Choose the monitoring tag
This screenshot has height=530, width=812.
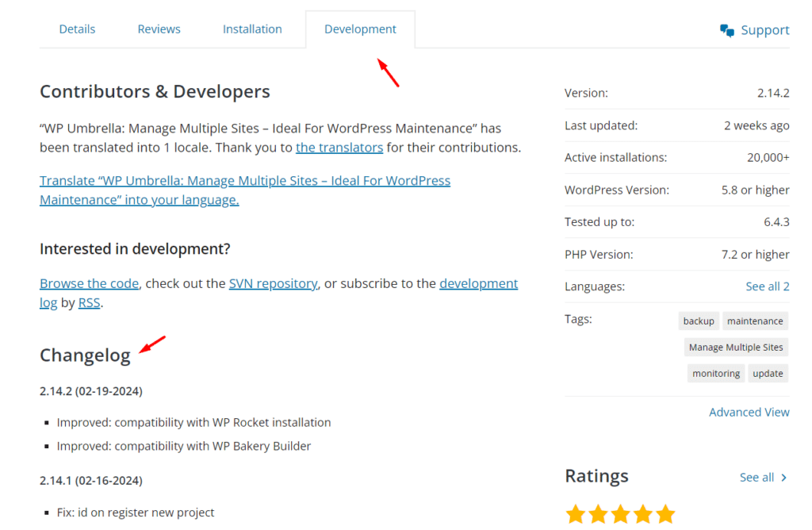pyautogui.click(x=716, y=374)
